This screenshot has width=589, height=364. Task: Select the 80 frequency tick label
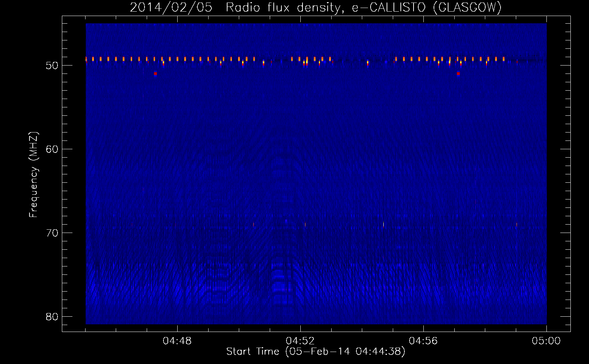[52, 317]
